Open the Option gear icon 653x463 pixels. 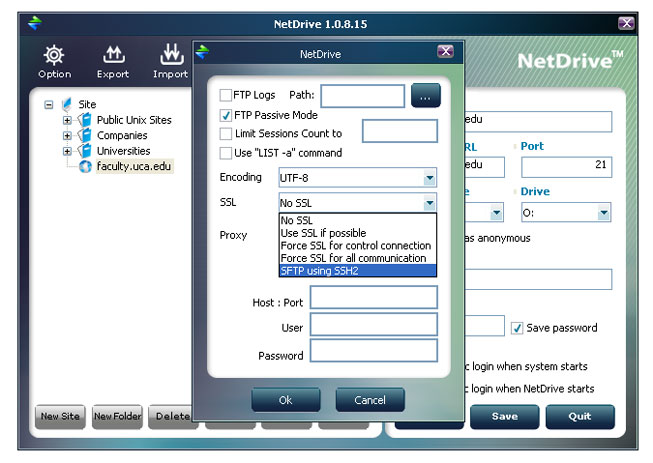tap(54, 55)
